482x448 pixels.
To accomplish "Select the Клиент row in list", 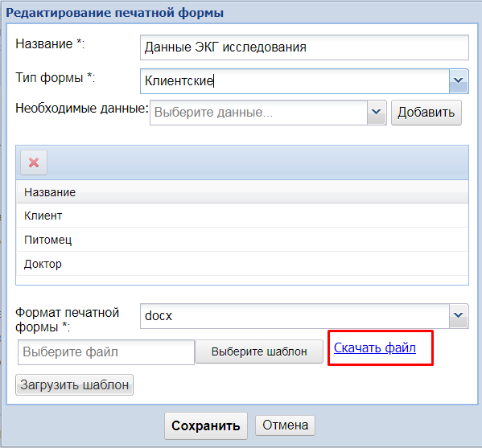I will click(242, 216).
